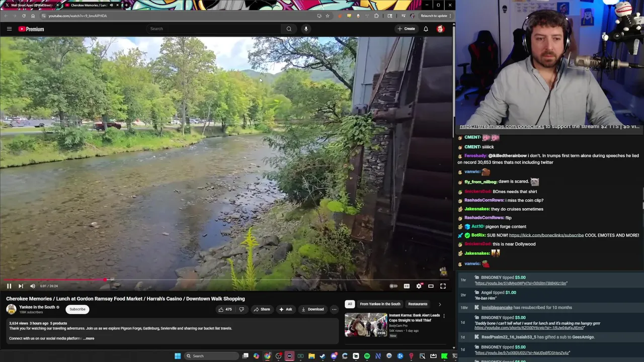Open the Windows Start menu
Image resolution: width=644 pixels, height=362 pixels.
[x=178, y=356]
